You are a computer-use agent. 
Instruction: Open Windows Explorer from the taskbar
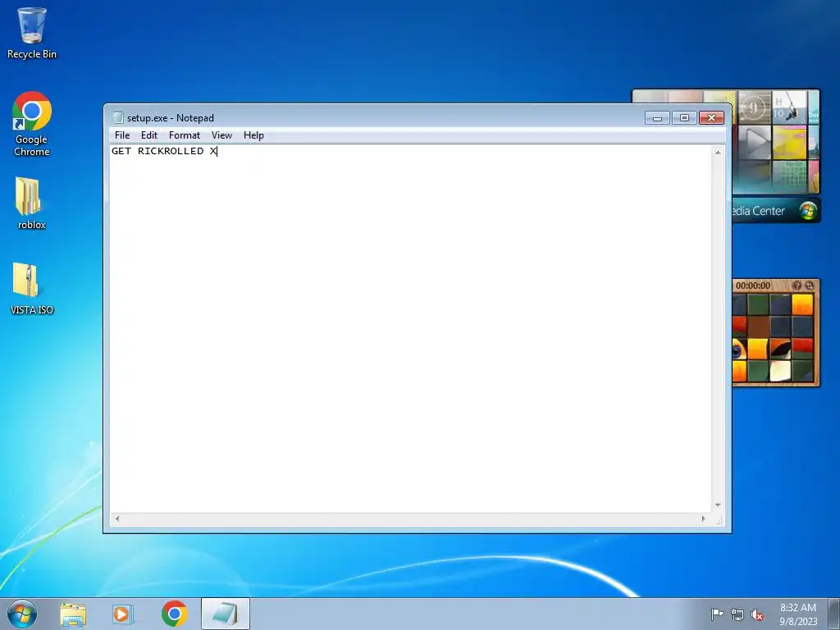coord(73,614)
